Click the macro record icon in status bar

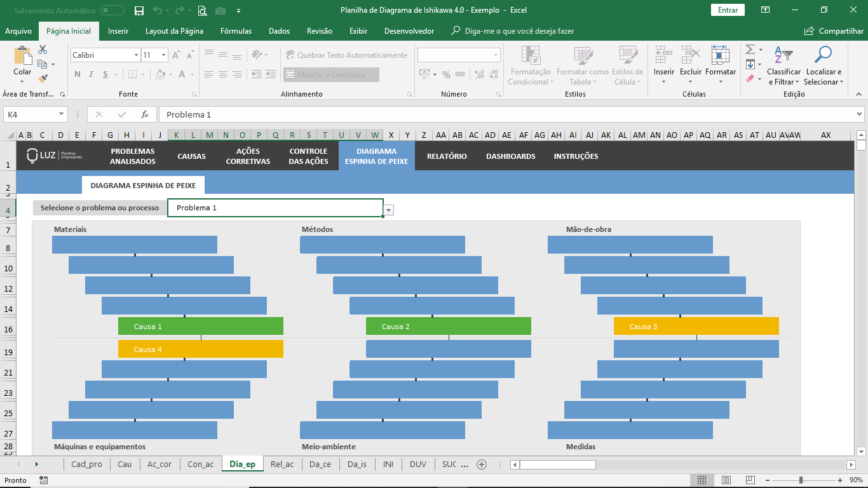pyautogui.click(x=43, y=480)
